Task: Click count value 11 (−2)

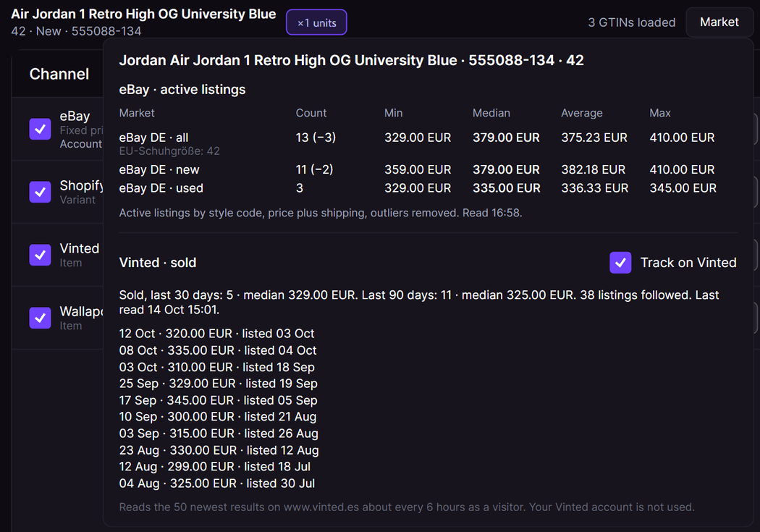Action: click(315, 169)
